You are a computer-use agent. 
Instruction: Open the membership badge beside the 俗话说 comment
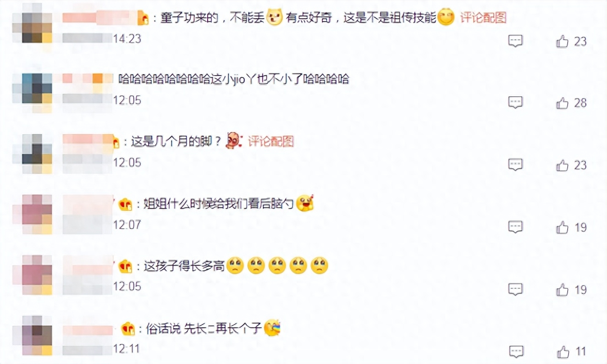[127, 329]
